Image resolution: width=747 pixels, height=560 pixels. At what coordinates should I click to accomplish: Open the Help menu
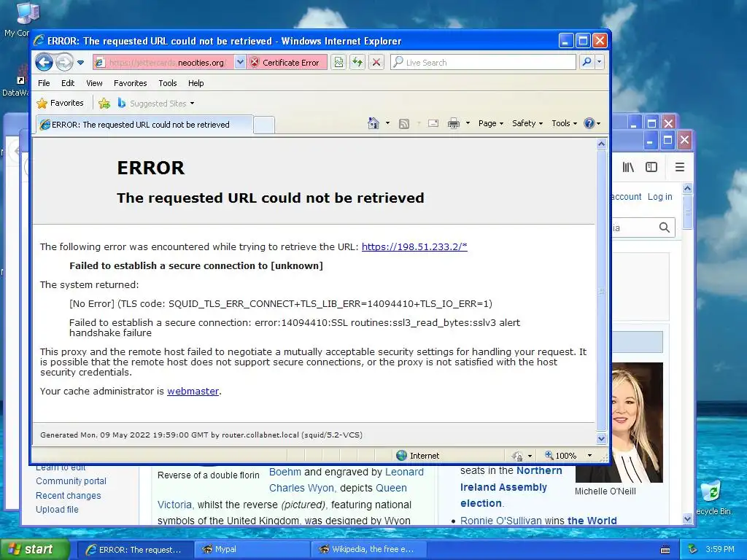coord(196,83)
